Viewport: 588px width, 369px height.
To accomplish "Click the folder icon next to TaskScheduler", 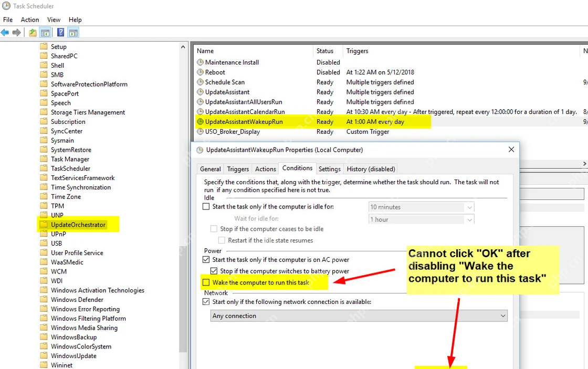I will coord(44,168).
